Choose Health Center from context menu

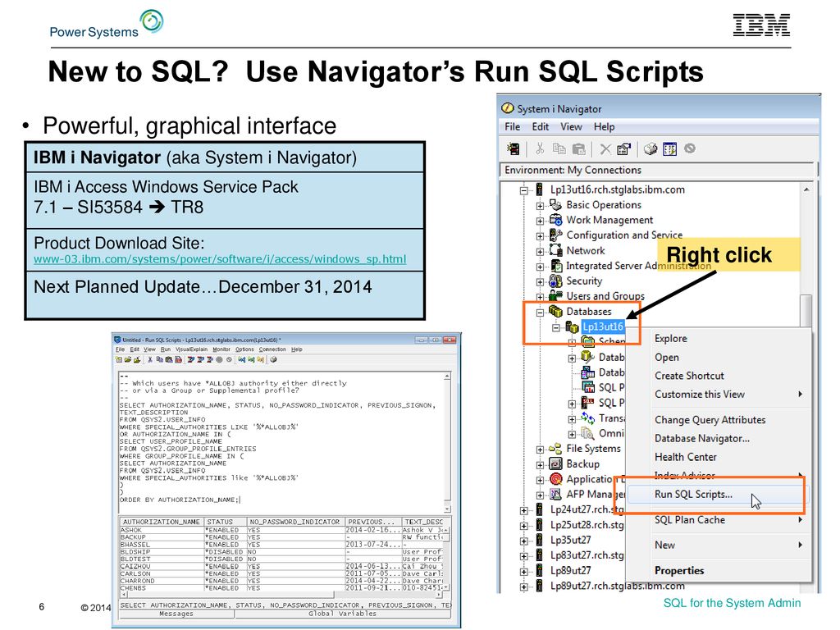click(x=718, y=457)
